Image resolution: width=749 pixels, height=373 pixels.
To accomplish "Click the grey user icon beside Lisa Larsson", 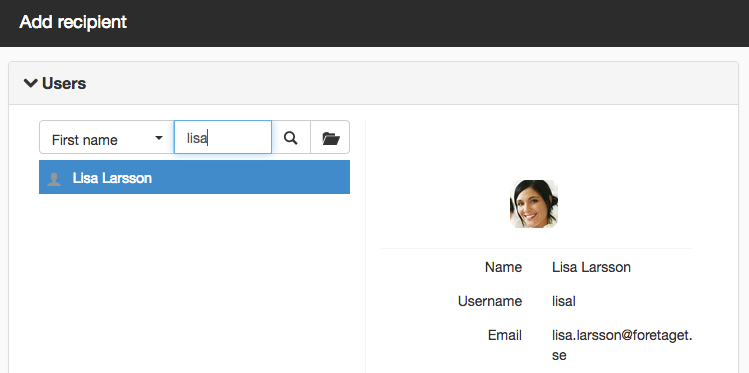I will tap(54, 179).
